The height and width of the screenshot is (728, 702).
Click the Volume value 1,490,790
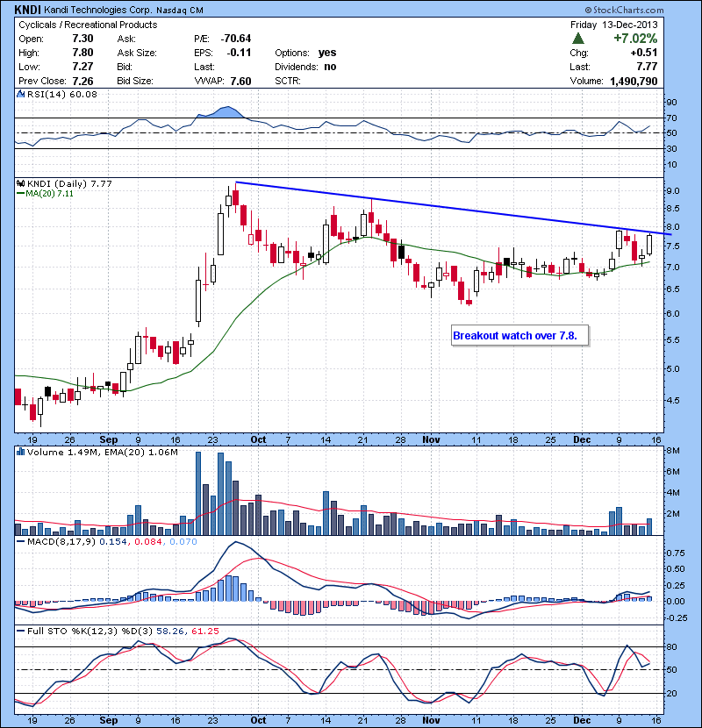pos(634,81)
